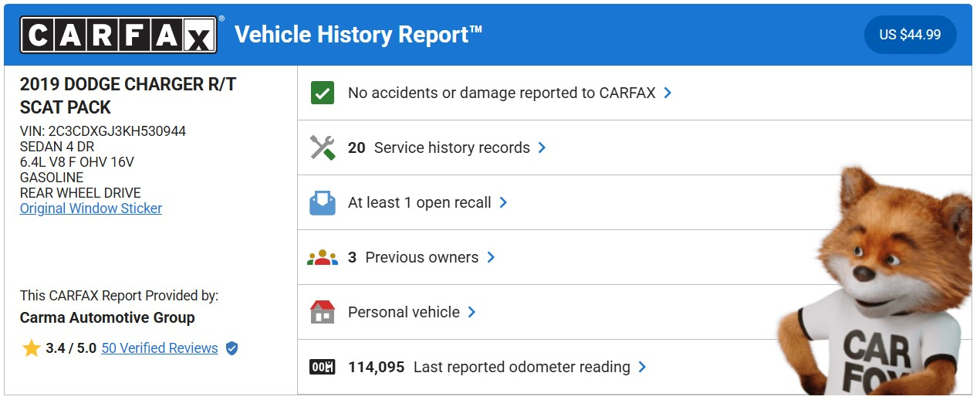Expand the service history records arrow
Viewport: 980px width, 400px height.
click(542, 147)
